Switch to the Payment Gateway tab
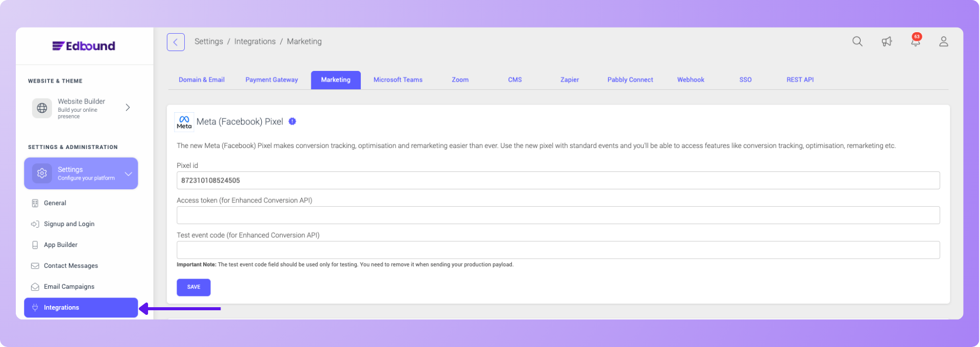This screenshot has width=980, height=347. point(272,80)
